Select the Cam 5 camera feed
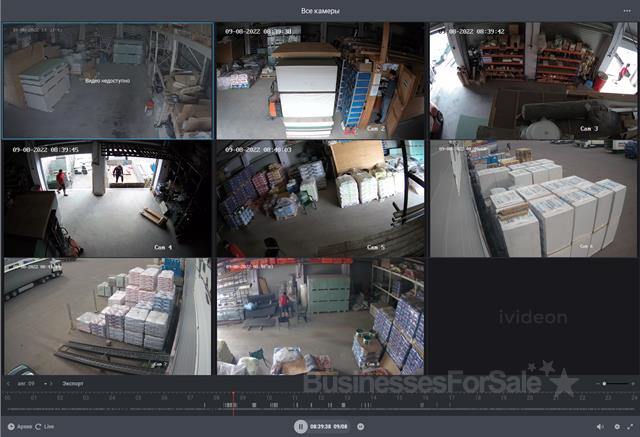 tap(320, 197)
